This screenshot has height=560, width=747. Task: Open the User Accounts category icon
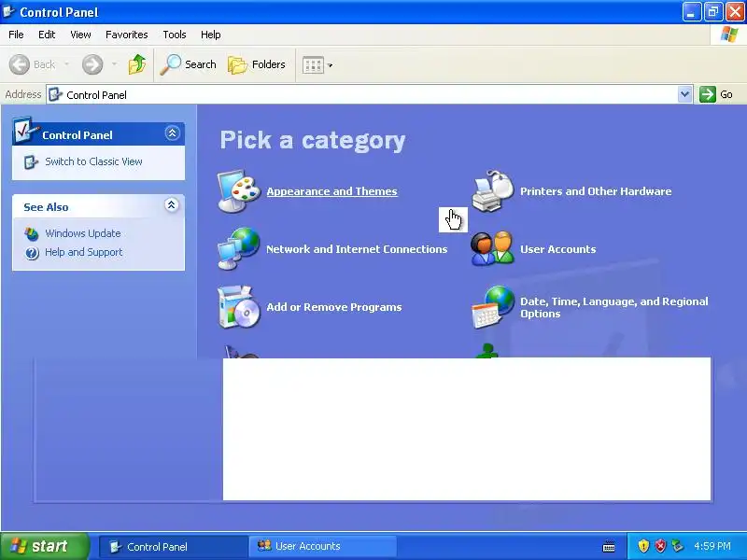(493, 248)
